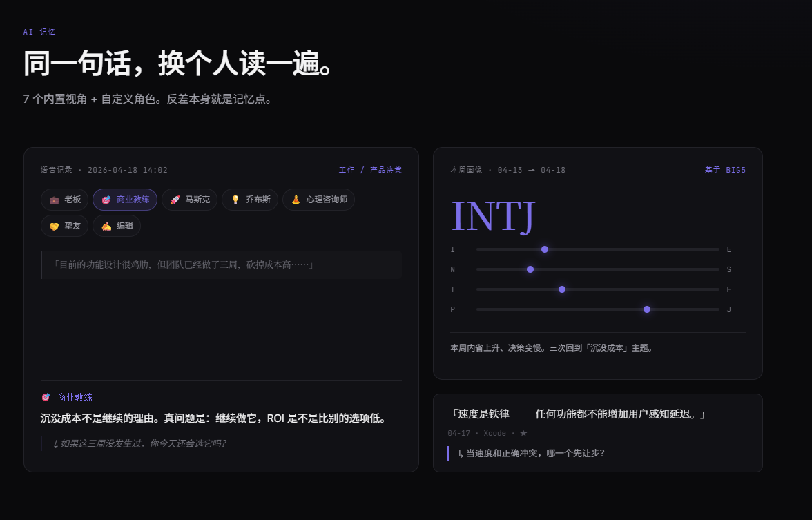The width and height of the screenshot is (812, 520).
Task: Click the N–S slider handle
Action: pyautogui.click(x=530, y=269)
